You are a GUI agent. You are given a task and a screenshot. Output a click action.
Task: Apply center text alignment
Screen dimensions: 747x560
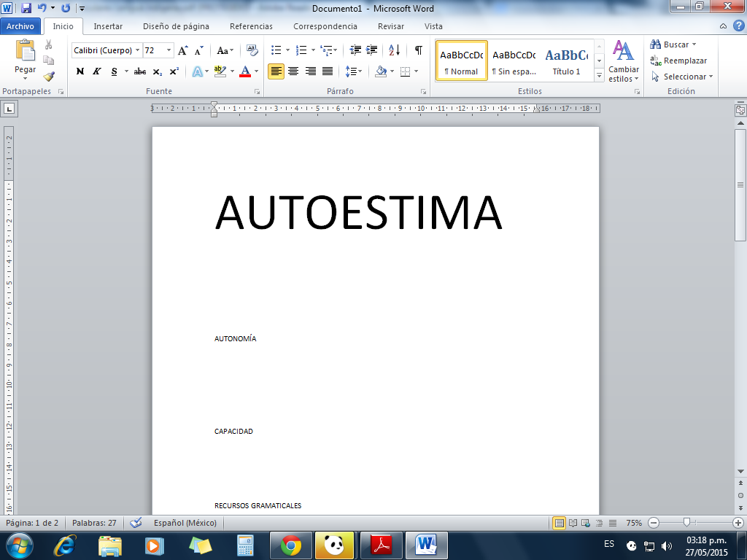293,71
